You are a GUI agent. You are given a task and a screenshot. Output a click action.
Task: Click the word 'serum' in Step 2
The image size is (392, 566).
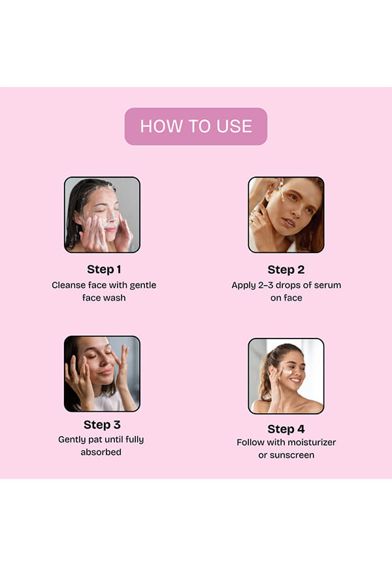point(327,286)
